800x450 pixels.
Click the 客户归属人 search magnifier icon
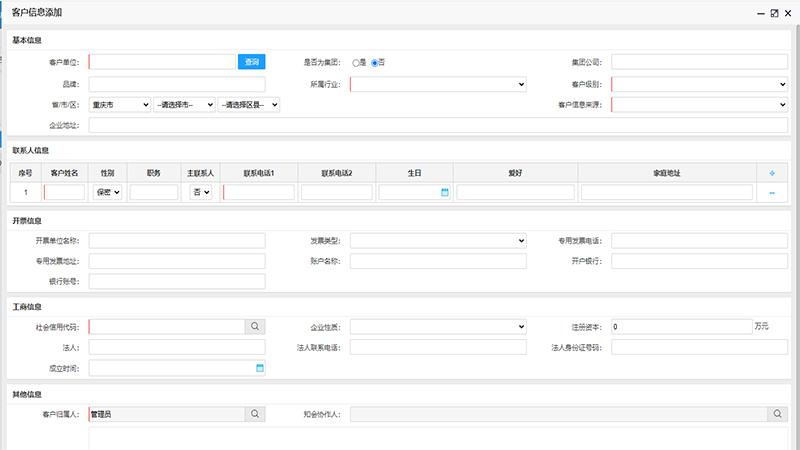click(x=255, y=414)
